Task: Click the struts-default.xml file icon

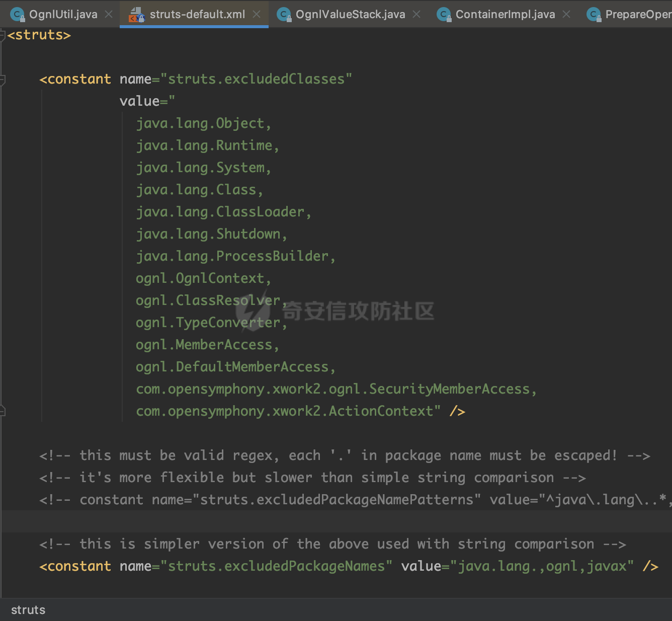Action: click(136, 15)
